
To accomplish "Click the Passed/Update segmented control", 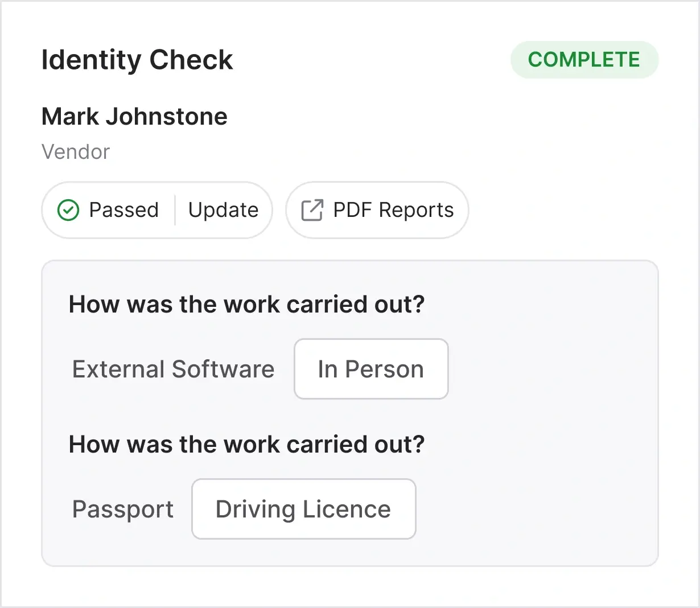I will click(157, 210).
